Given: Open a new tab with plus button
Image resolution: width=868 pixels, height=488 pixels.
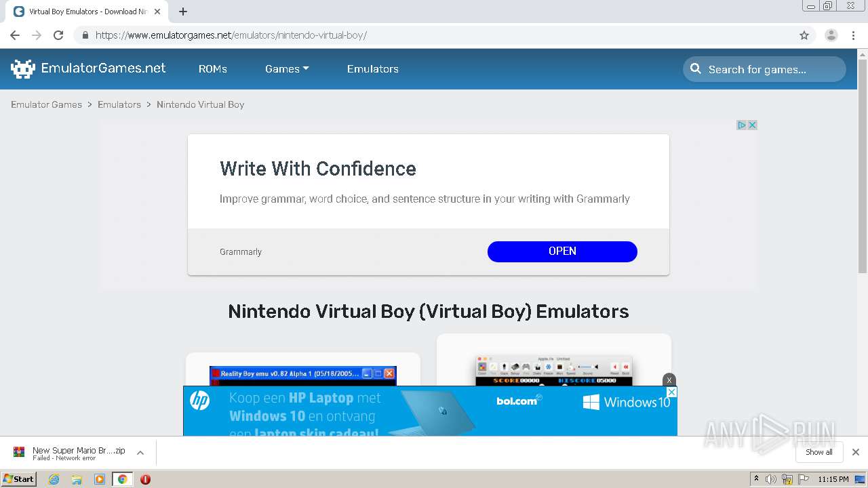Looking at the screenshot, I should (x=183, y=12).
